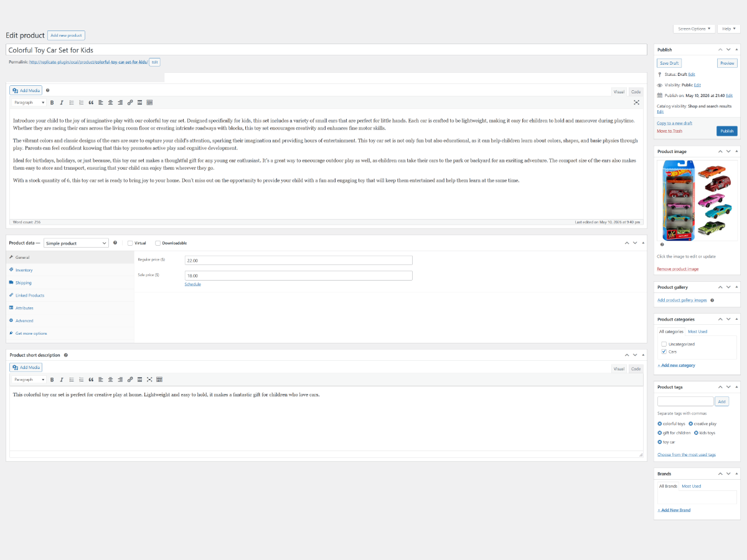
Task: Click Schedule link under sale price
Action: click(192, 284)
